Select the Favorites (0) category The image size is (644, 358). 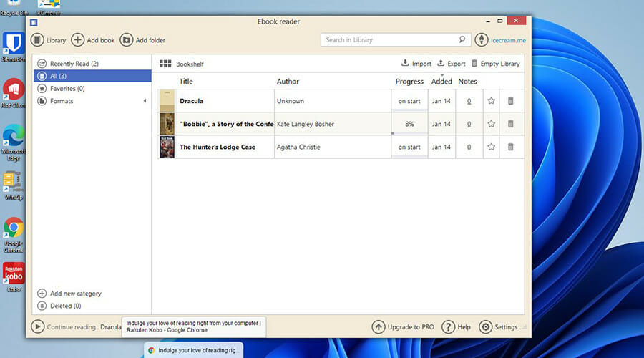92,88
